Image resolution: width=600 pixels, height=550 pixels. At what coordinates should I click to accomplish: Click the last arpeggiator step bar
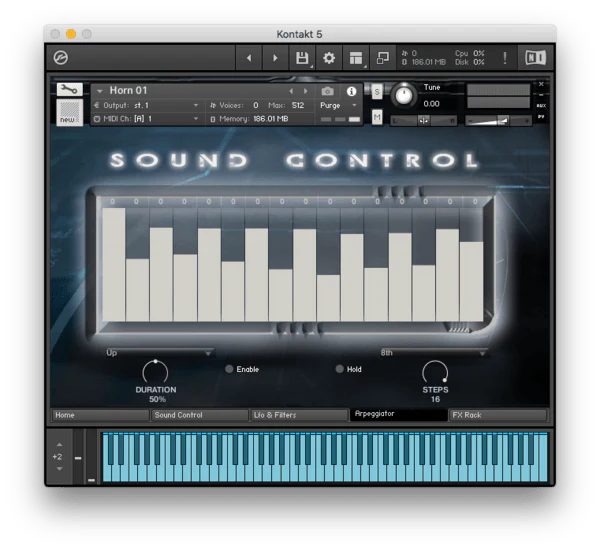(x=472, y=281)
